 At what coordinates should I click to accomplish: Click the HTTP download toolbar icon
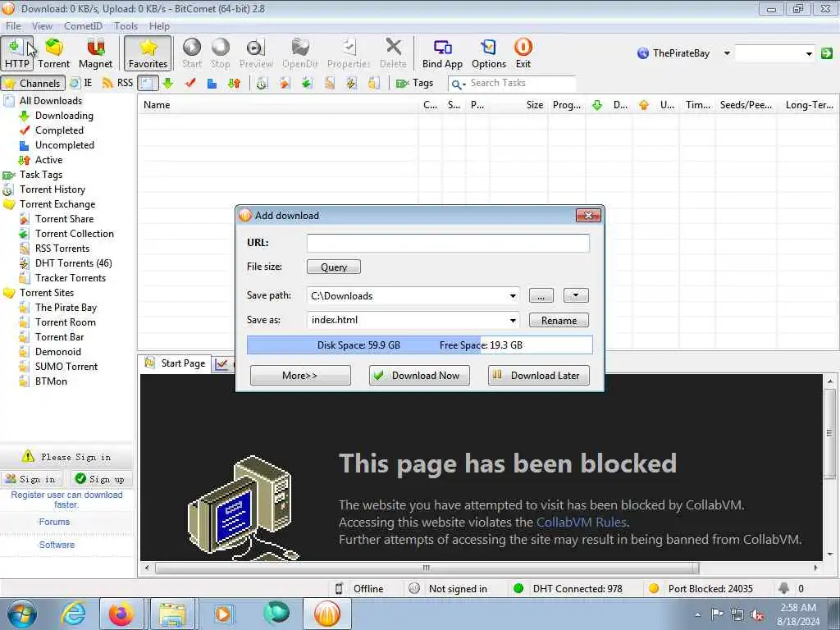[16, 53]
